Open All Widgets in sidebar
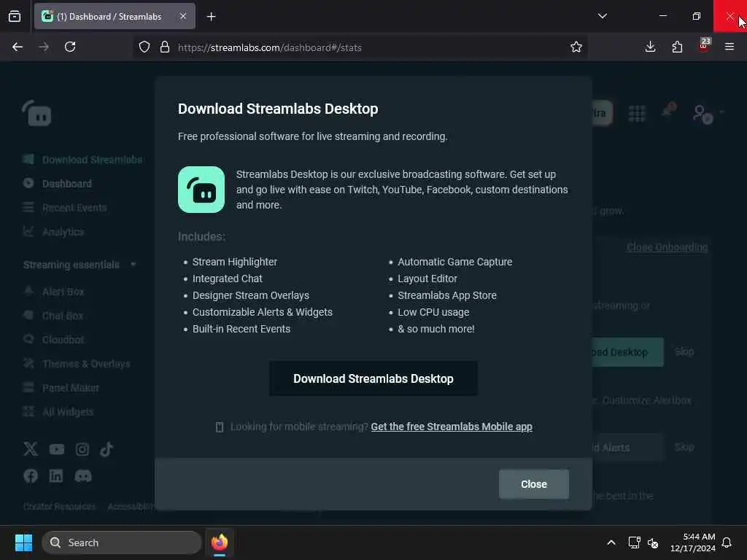The image size is (747, 560). (58, 412)
